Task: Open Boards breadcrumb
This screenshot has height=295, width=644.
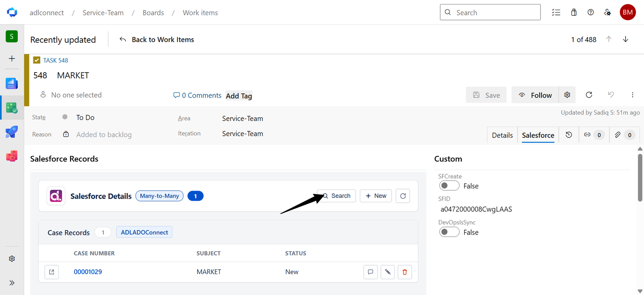Action: point(153,12)
